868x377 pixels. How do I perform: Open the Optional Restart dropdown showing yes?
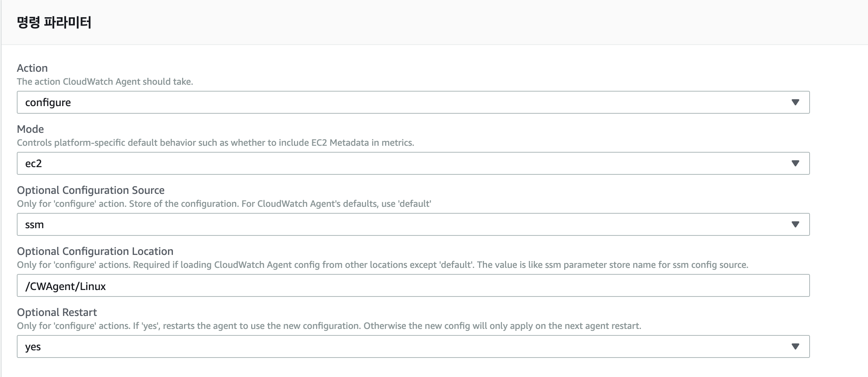click(x=413, y=346)
